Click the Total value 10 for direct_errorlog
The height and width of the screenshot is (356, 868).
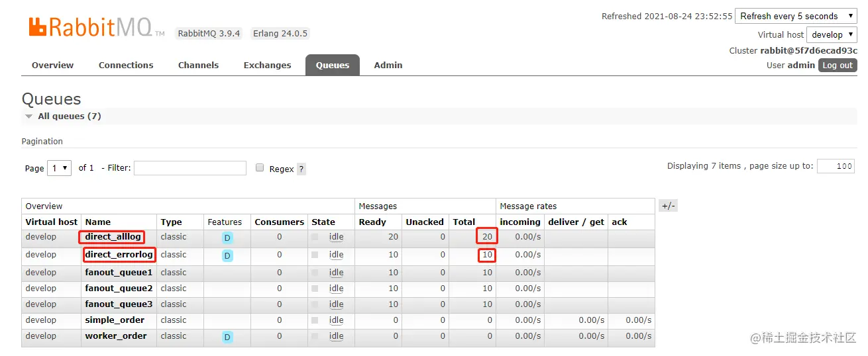(487, 255)
